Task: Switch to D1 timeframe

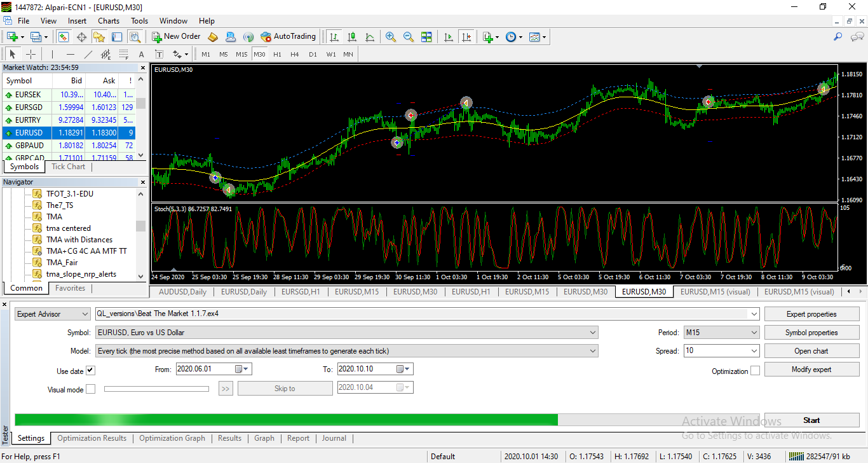Action: pos(313,54)
